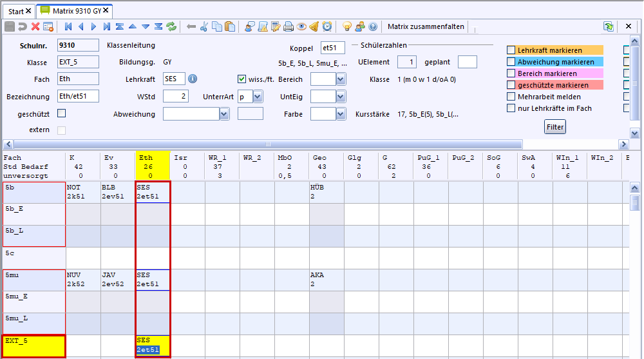Click the Filter button
The width and height of the screenshot is (644, 359).
click(555, 127)
